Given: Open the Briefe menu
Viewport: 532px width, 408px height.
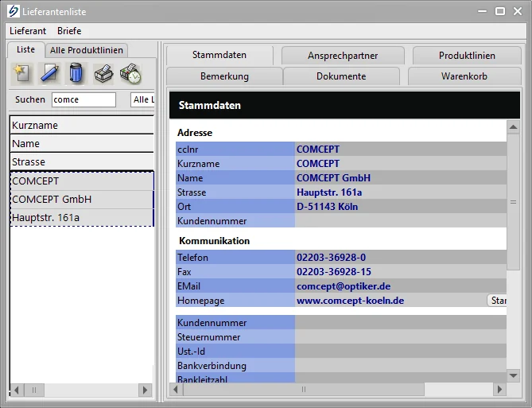Looking at the screenshot, I should [x=69, y=31].
